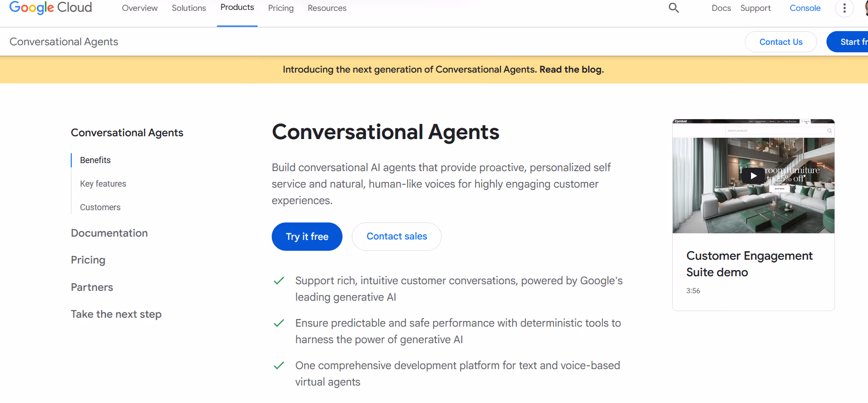
Task: Open the Support link
Action: click(755, 8)
